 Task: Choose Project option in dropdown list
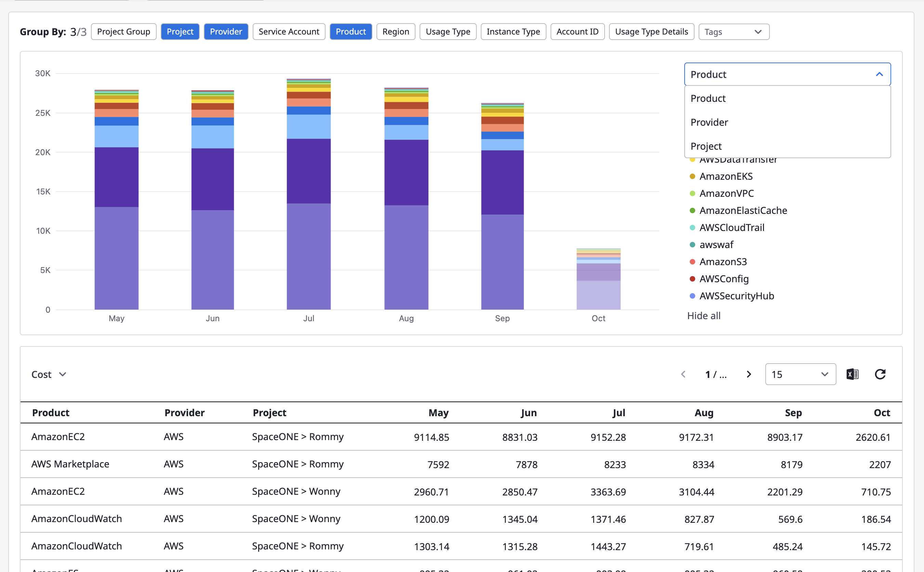pyautogui.click(x=787, y=146)
